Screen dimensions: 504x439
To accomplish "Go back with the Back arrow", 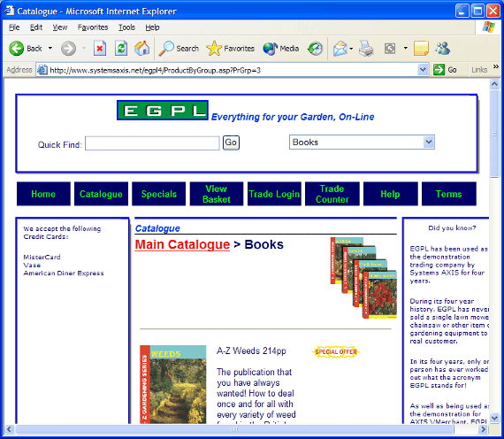I will tap(25, 49).
